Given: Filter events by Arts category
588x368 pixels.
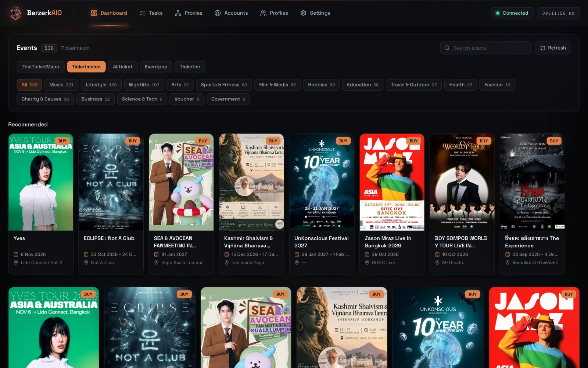Looking at the screenshot, I should pyautogui.click(x=180, y=85).
